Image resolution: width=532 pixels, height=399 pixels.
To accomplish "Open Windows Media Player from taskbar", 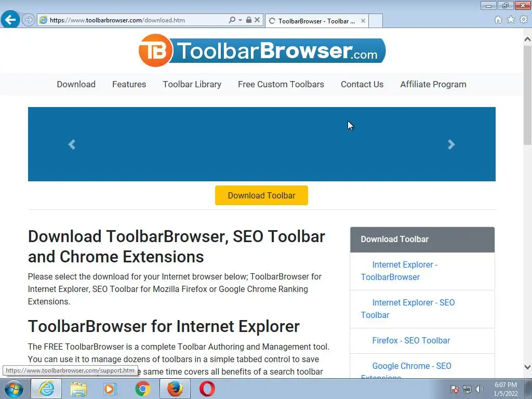I will (x=110, y=389).
